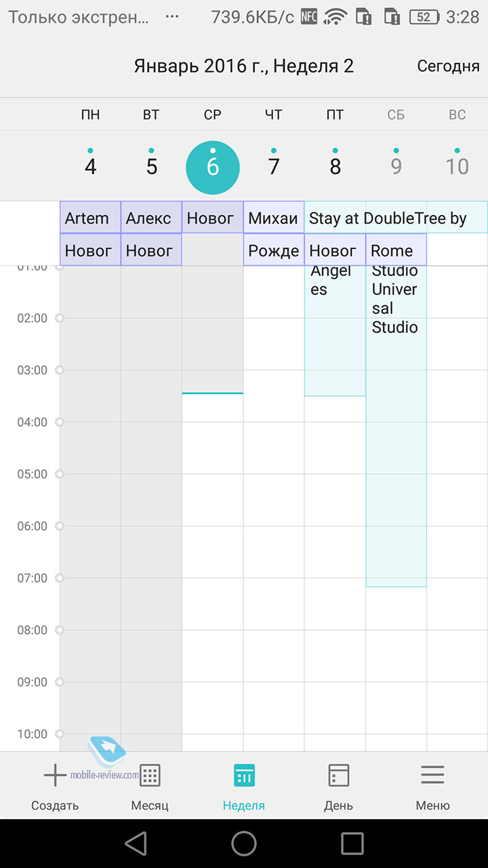Tap the recent apps square icon
This screenshot has height=868, width=488.
coord(352,844)
